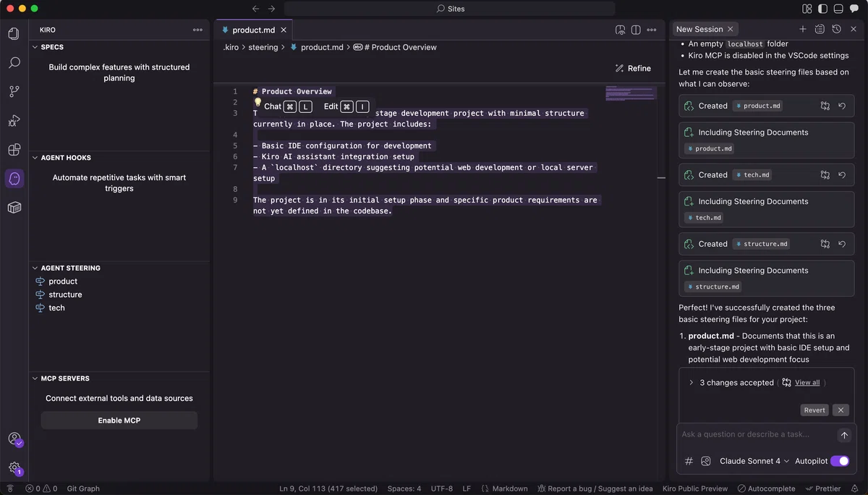Click the Revert button
The image size is (868, 495).
pos(814,410)
